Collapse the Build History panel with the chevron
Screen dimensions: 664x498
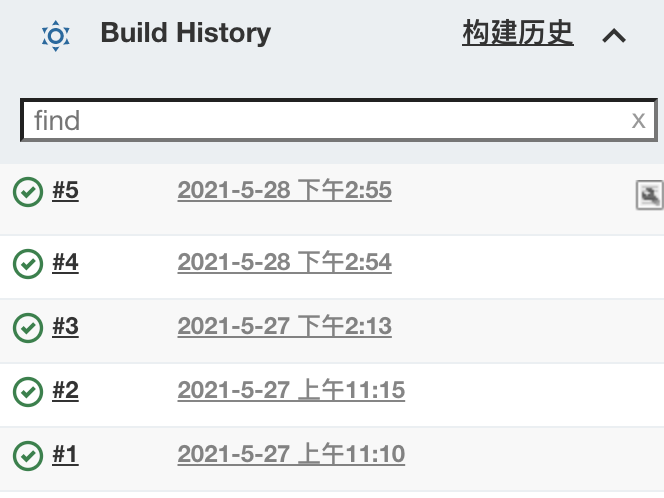point(614,36)
